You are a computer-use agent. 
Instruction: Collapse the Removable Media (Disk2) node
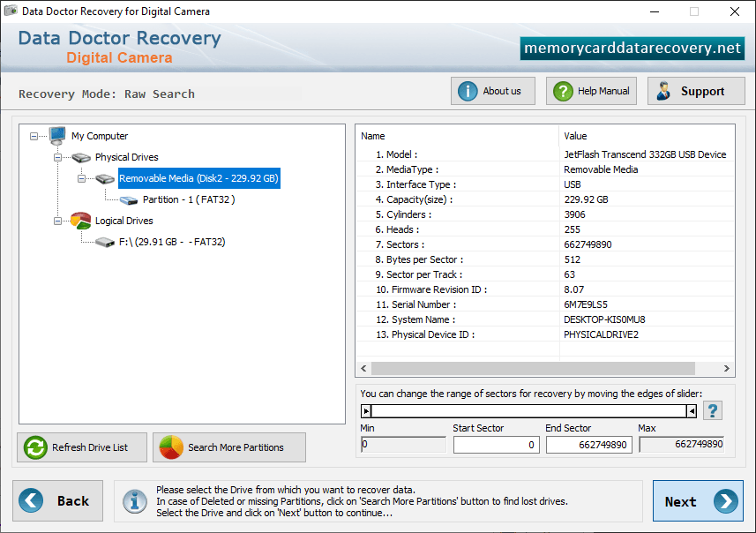click(x=81, y=179)
